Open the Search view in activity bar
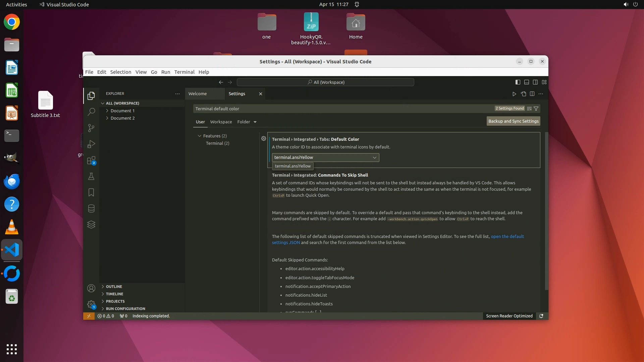The width and height of the screenshot is (644, 362). [x=91, y=112]
